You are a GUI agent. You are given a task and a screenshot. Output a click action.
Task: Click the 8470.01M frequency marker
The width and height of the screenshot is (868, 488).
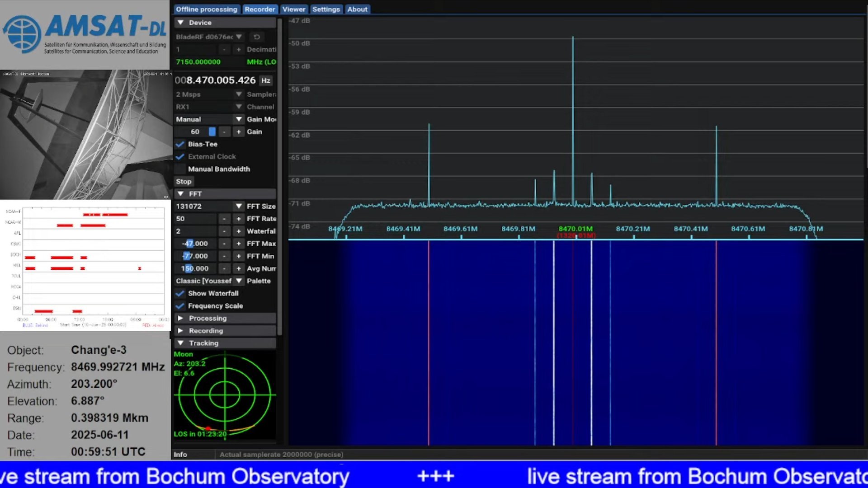point(575,229)
